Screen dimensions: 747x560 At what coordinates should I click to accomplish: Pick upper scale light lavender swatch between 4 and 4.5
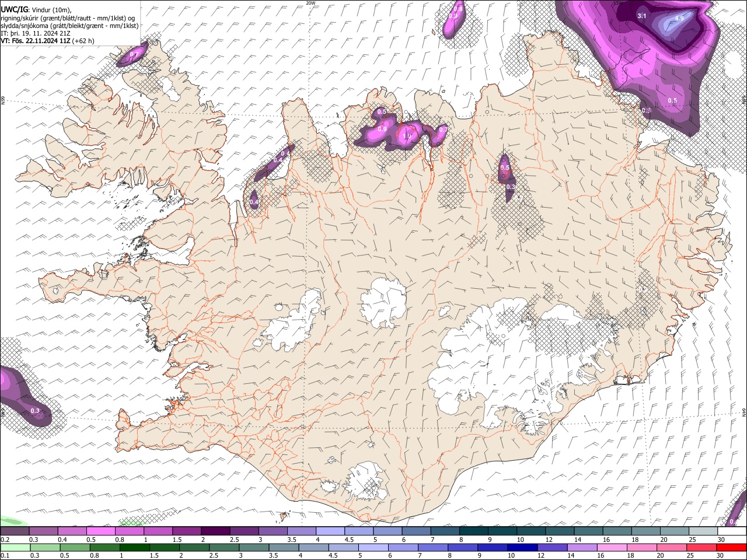330,531
